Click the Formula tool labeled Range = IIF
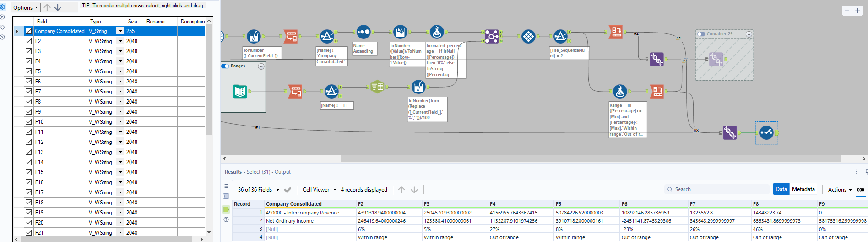This screenshot has height=242, width=868. pos(620,92)
